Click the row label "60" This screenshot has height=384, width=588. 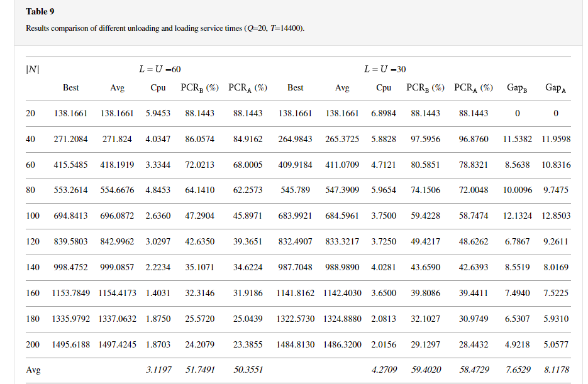click(30, 165)
